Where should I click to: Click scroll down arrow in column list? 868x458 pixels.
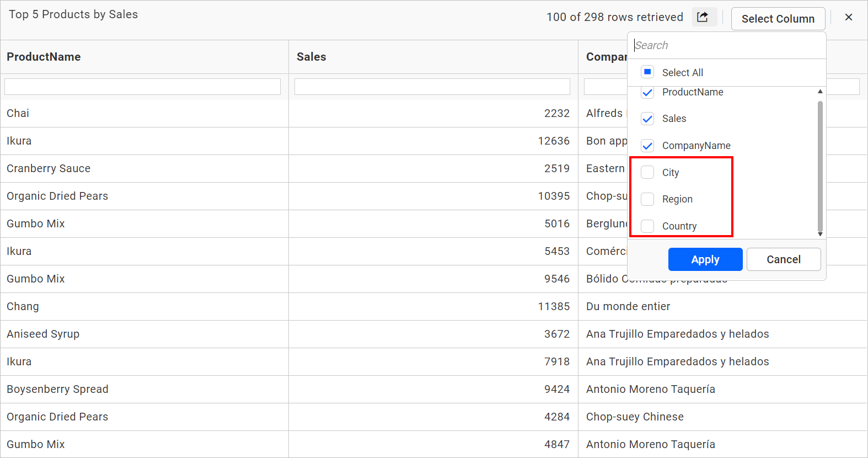820,234
